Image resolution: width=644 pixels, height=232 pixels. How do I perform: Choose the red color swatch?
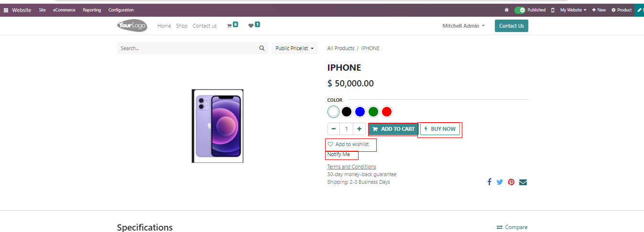pyautogui.click(x=387, y=112)
